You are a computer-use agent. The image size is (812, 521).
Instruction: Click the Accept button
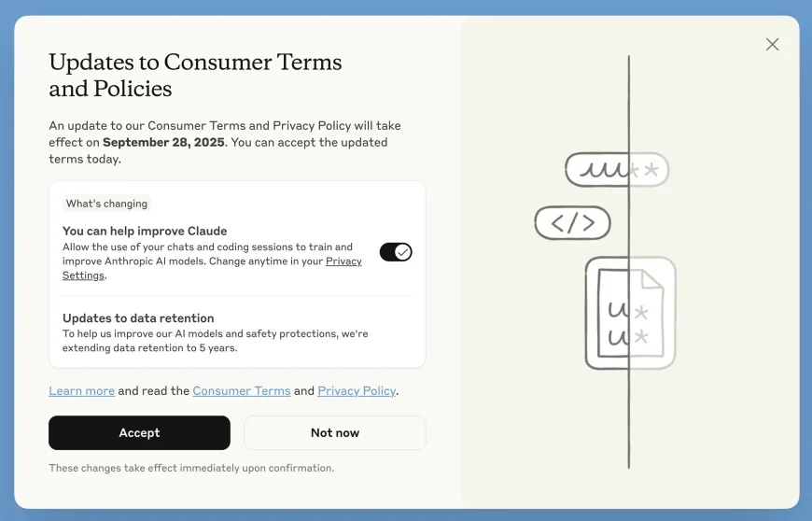pos(139,432)
